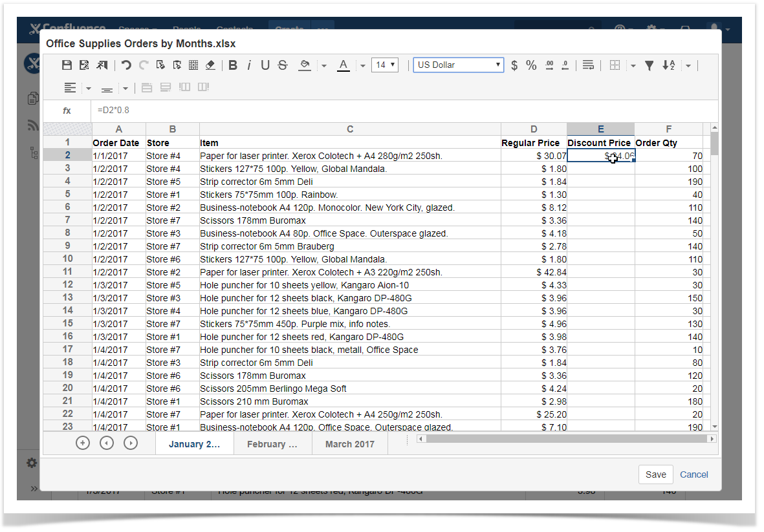Increase decimal places
This screenshot has width=764, height=532.
(x=549, y=65)
